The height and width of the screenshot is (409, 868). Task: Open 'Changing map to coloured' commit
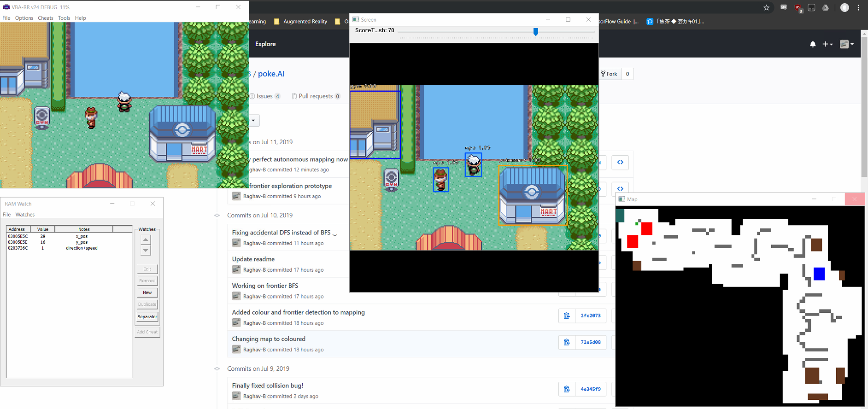[x=269, y=339]
